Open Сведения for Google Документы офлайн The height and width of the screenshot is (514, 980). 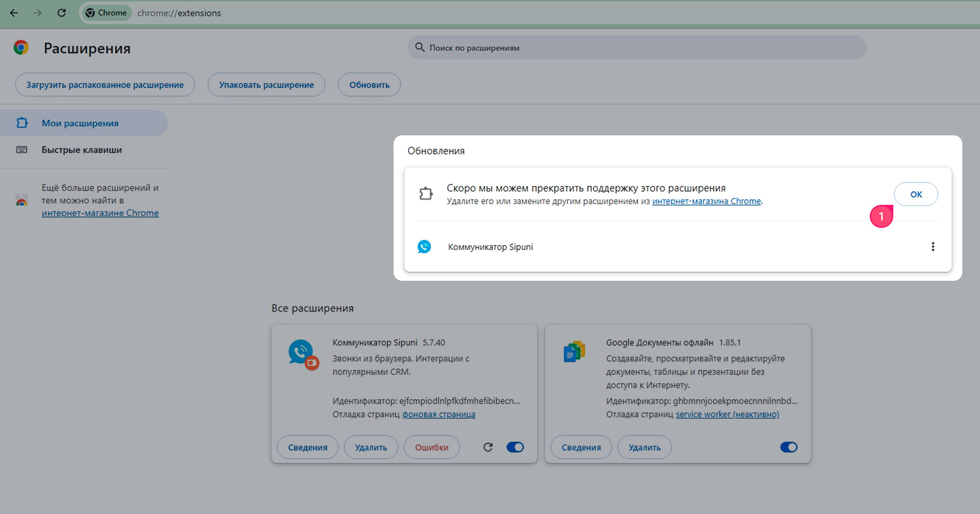click(x=581, y=447)
